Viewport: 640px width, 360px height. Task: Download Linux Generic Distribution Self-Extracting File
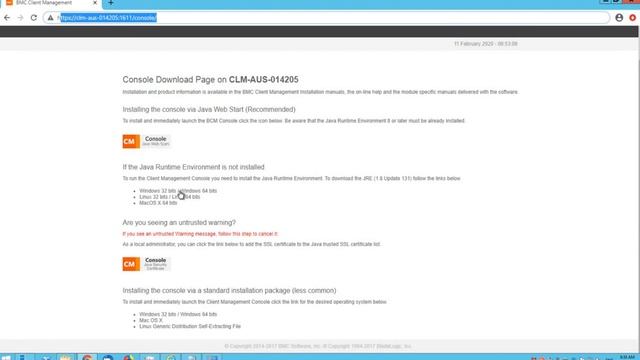click(x=190, y=327)
